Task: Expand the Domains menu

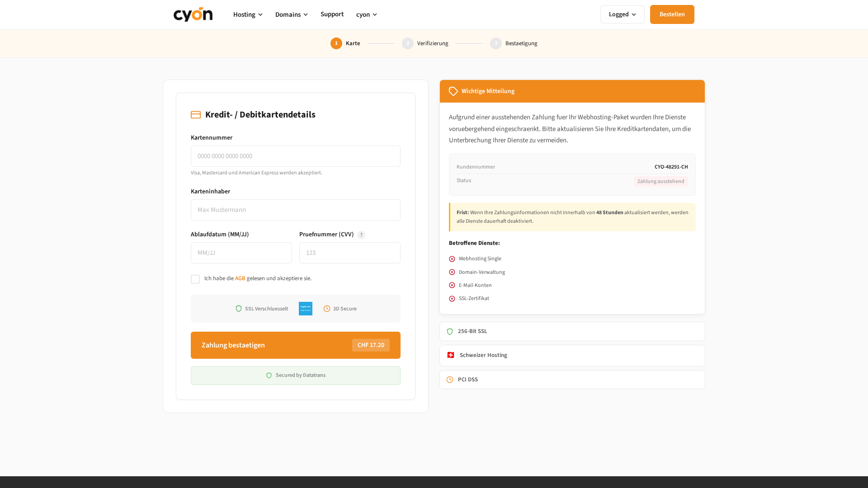Action: (x=292, y=14)
